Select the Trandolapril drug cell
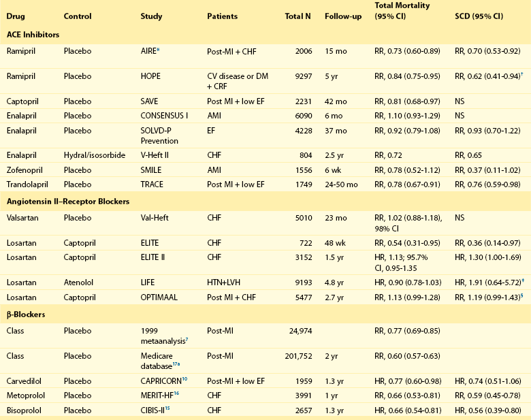 tap(27, 182)
